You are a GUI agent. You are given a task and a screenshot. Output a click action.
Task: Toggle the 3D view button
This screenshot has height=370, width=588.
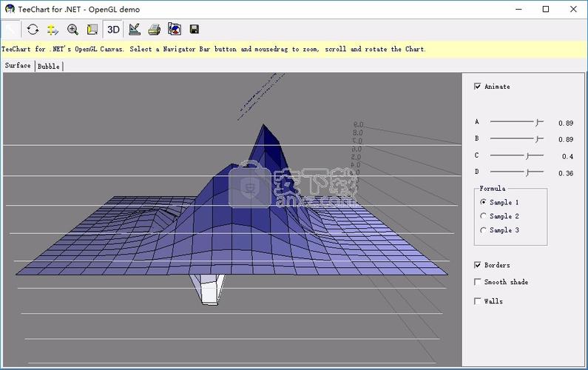(113, 30)
